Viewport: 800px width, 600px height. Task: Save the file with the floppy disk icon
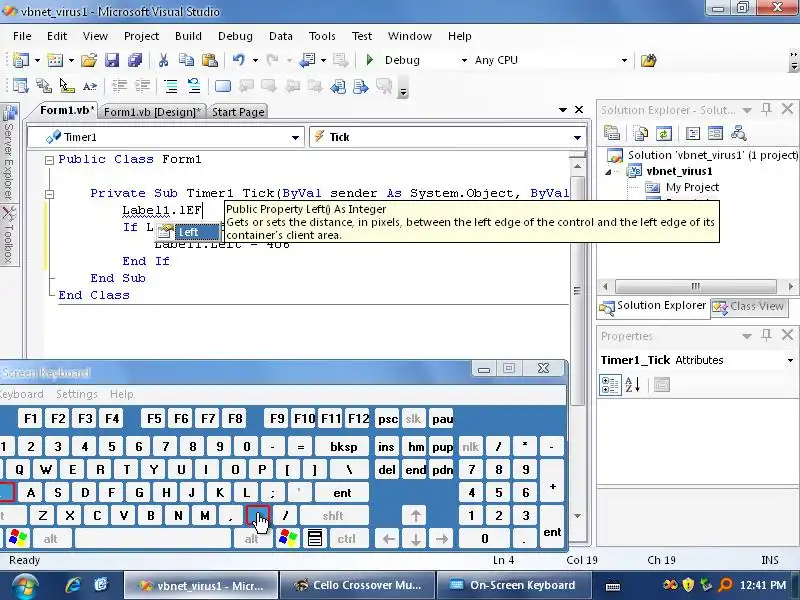coord(112,60)
